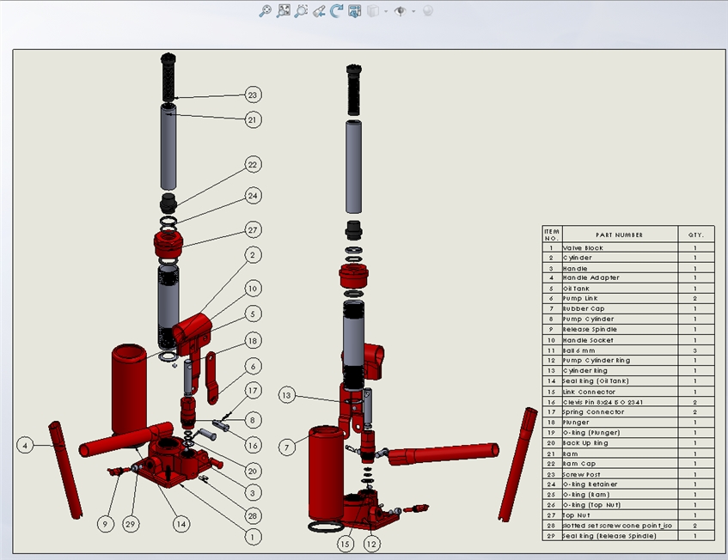Click the 'Valve Block' table cell
Screen dimensions: 728x560
620,247
